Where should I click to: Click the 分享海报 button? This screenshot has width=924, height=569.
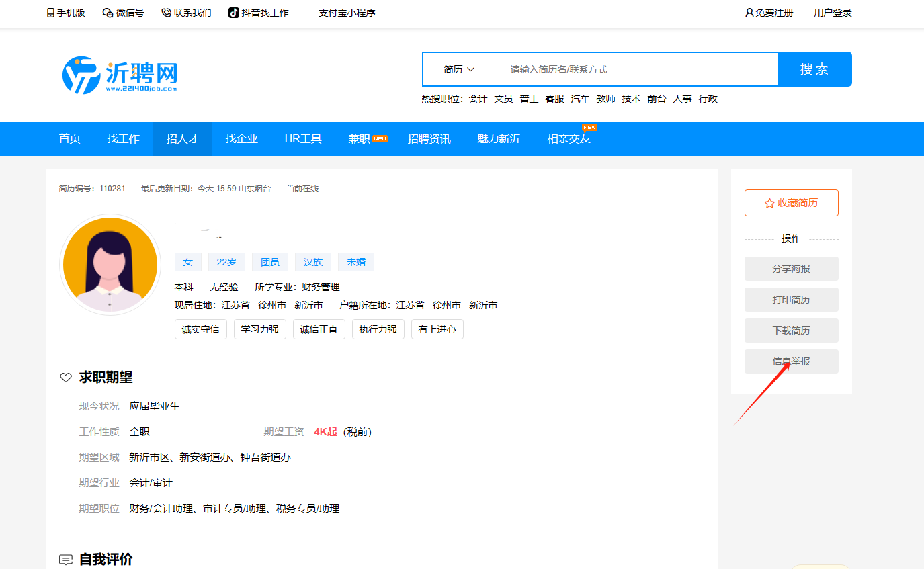[791, 269]
